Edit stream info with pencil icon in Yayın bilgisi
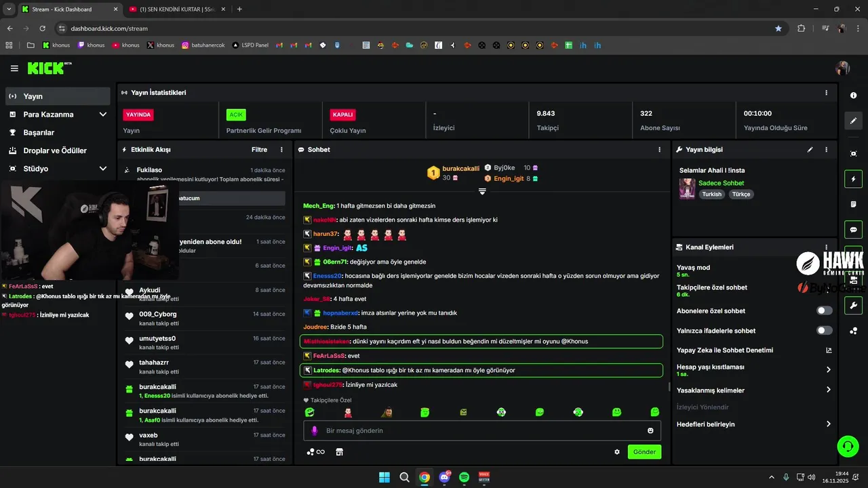The height and width of the screenshot is (488, 868). coord(810,150)
